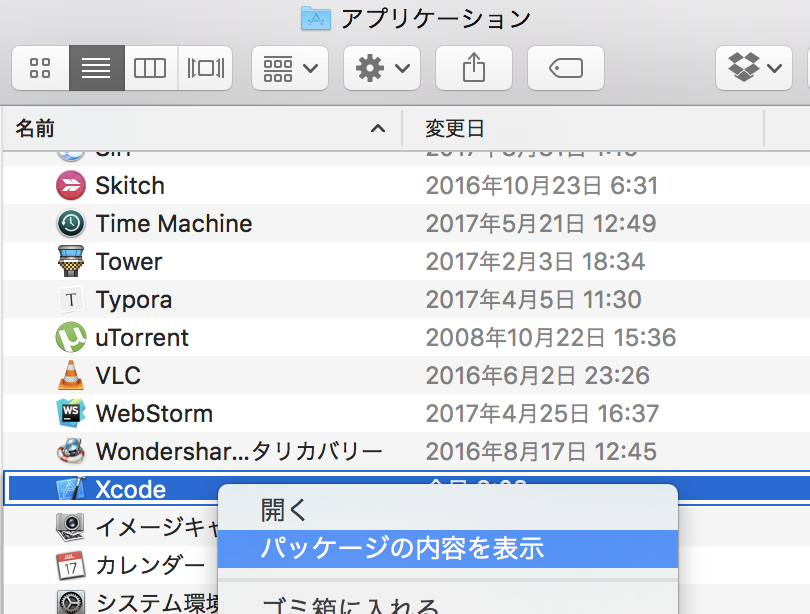Viewport: 810px width, 614px height.
Task: Click the Tower file name
Action: (x=129, y=262)
